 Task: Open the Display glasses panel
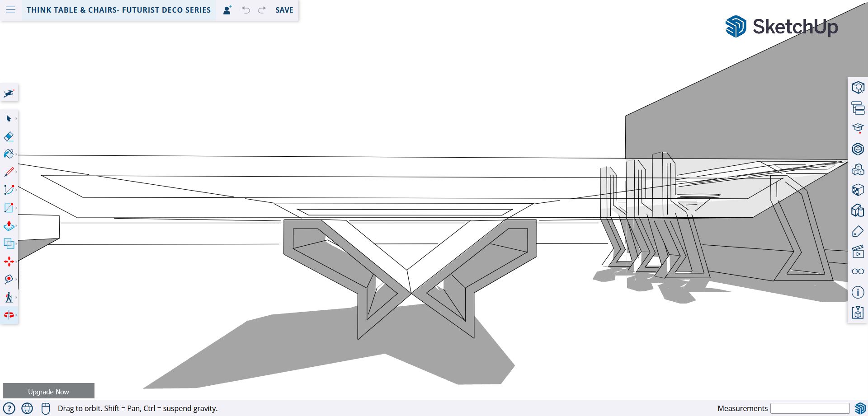[x=858, y=271]
